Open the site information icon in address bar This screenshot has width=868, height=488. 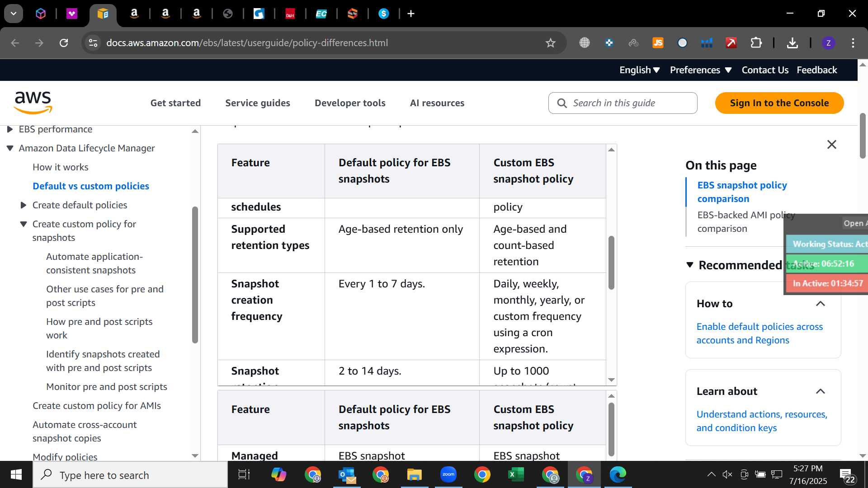[93, 43]
